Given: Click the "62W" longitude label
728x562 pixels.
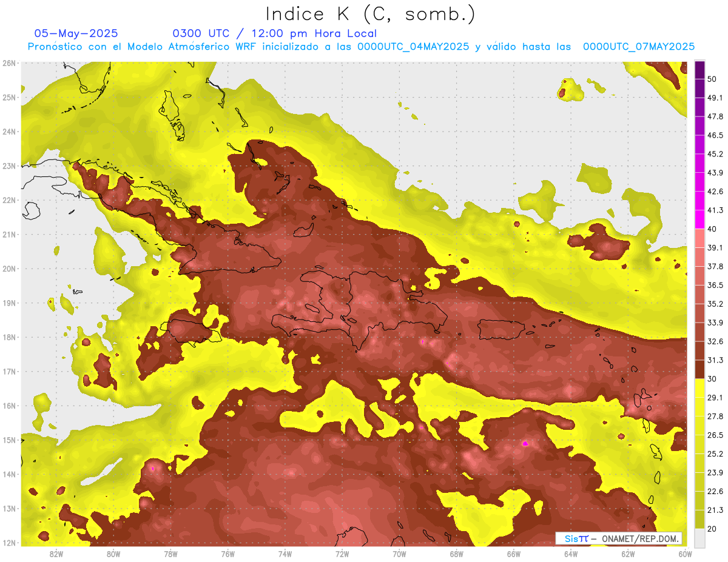Looking at the screenshot, I should click(628, 554).
